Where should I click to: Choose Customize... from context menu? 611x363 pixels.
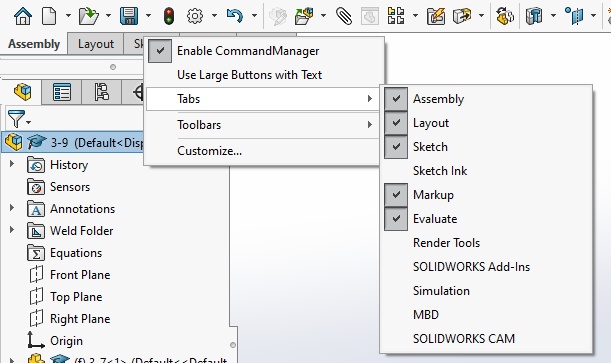[x=209, y=151]
